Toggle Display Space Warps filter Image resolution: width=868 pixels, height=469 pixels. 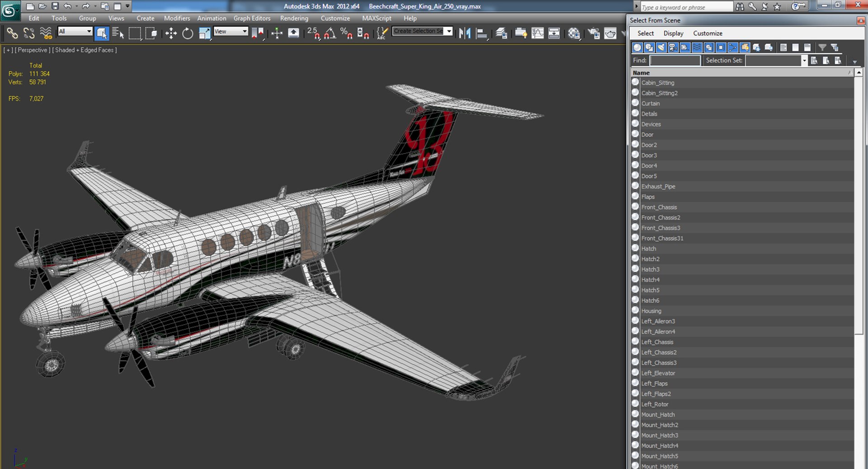pyautogui.click(x=697, y=47)
